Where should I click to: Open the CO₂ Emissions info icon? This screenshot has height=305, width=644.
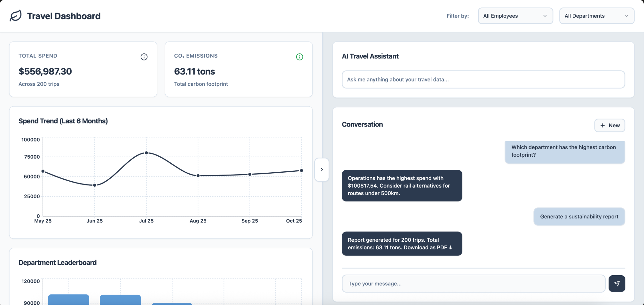pyautogui.click(x=300, y=57)
